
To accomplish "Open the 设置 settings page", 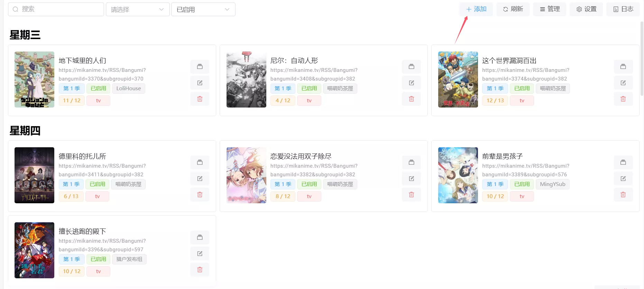I will pyautogui.click(x=586, y=9).
